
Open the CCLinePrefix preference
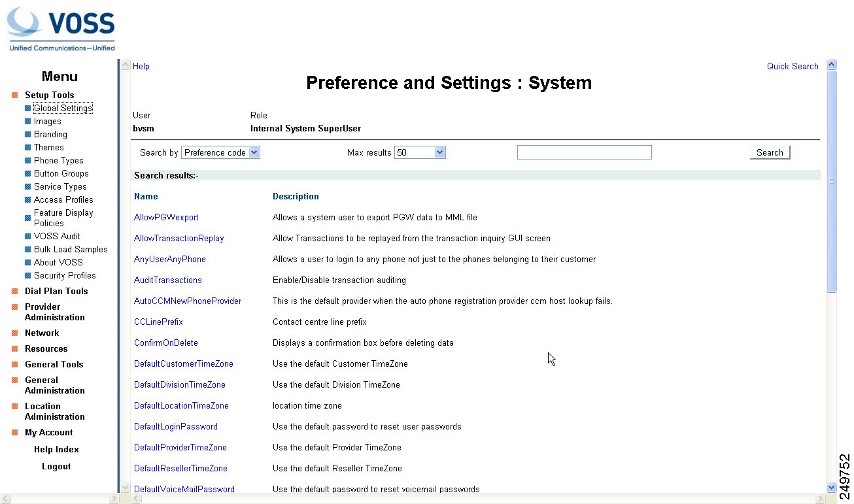pos(158,322)
